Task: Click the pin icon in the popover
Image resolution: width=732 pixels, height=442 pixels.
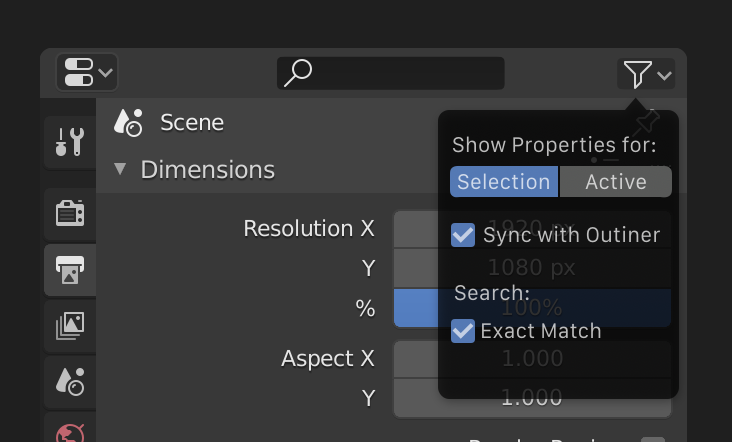Action: [647, 123]
